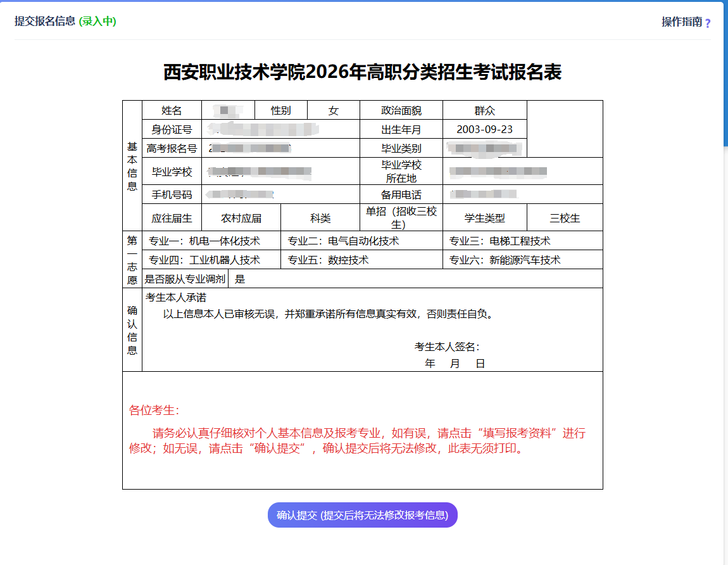This screenshot has height=565, width=728.
Task: Select the 专业一 机电一体化技术 cell
Action: point(204,241)
